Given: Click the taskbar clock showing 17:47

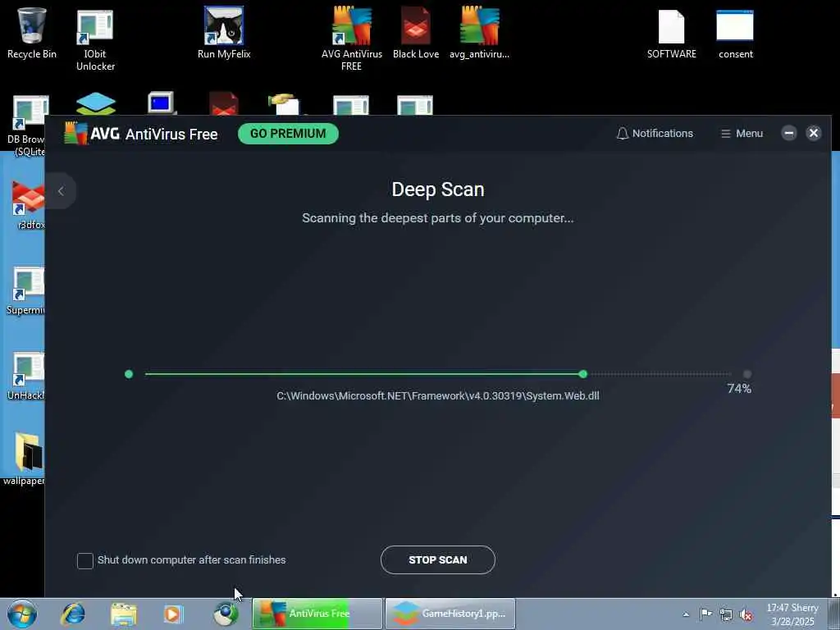Looking at the screenshot, I should pyautogui.click(x=792, y=614).
